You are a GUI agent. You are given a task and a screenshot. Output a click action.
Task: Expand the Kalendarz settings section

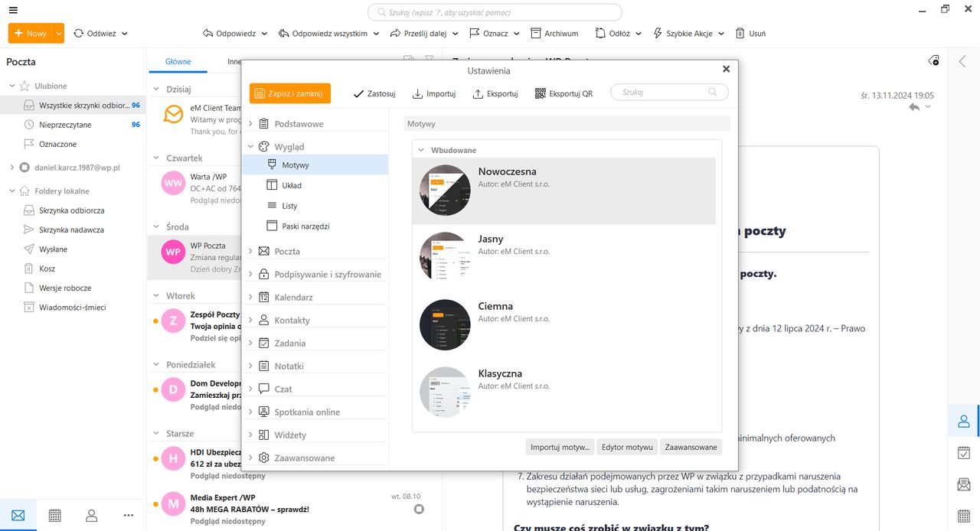(250, 297)
